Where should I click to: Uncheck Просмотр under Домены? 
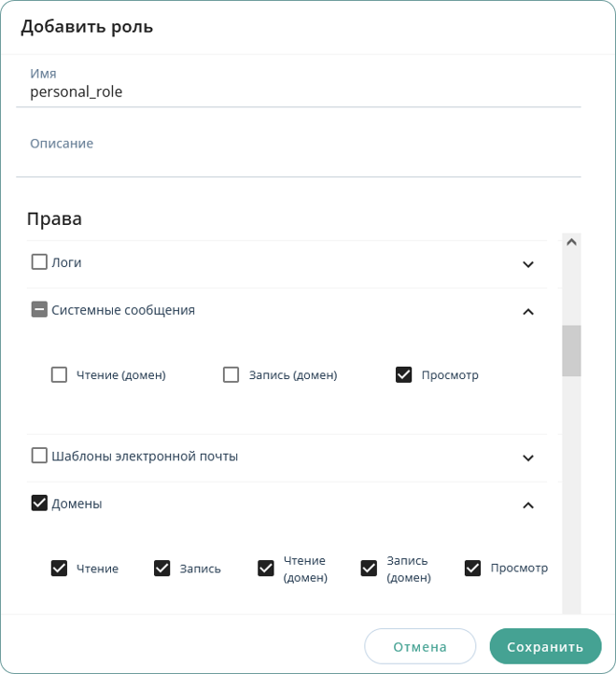472,569
